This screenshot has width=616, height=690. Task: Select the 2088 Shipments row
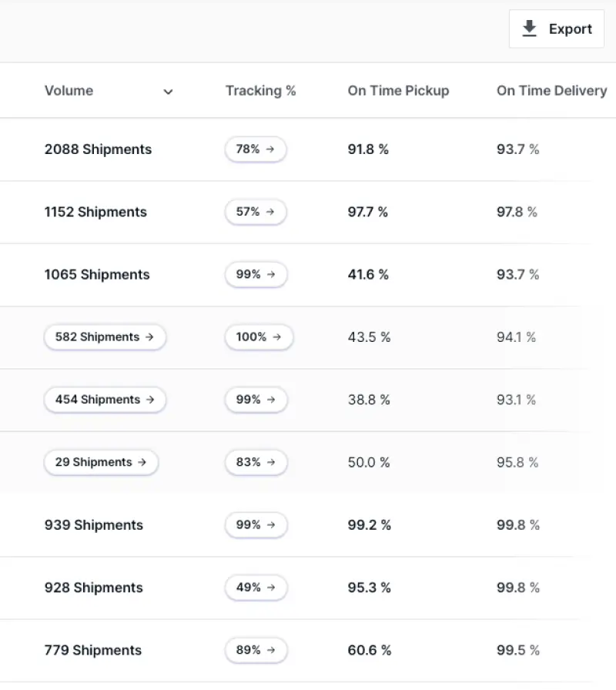coord(98,149)
